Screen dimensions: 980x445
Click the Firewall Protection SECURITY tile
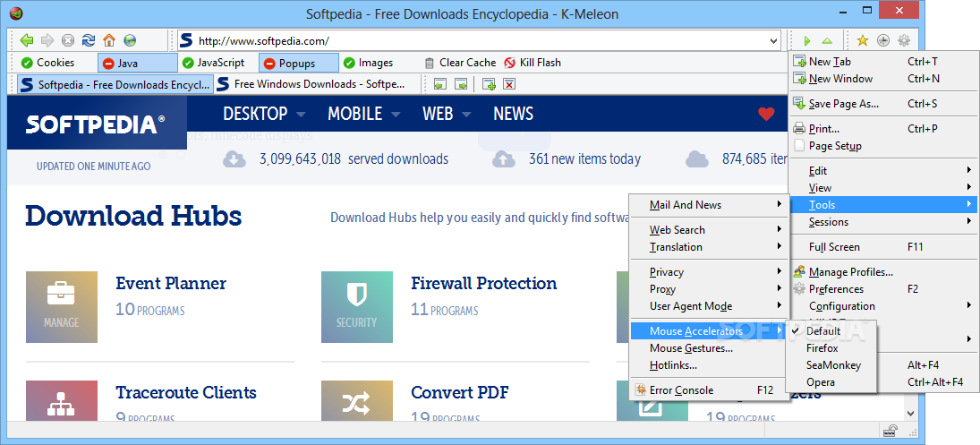coord(357,307)
